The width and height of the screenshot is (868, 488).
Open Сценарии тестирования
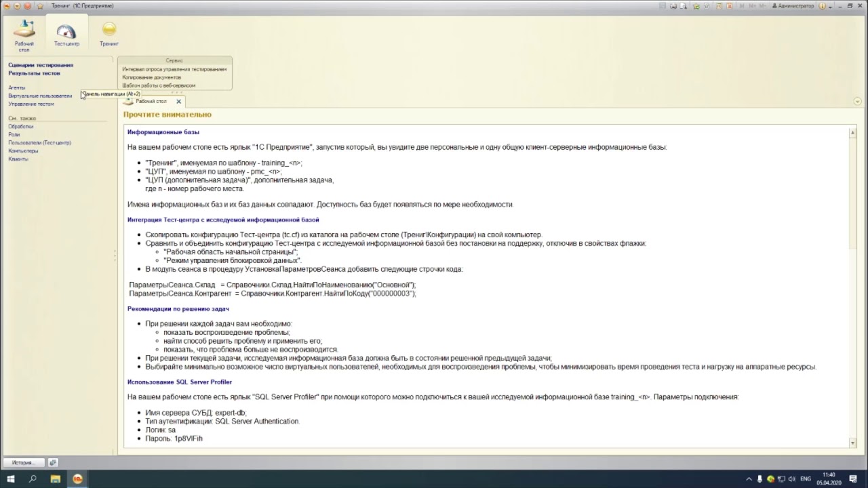41,65
